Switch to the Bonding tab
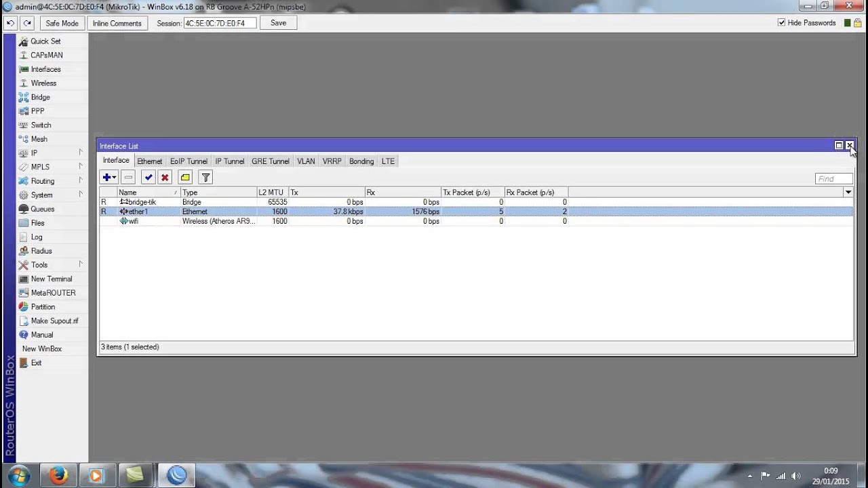 pos(361,161)
